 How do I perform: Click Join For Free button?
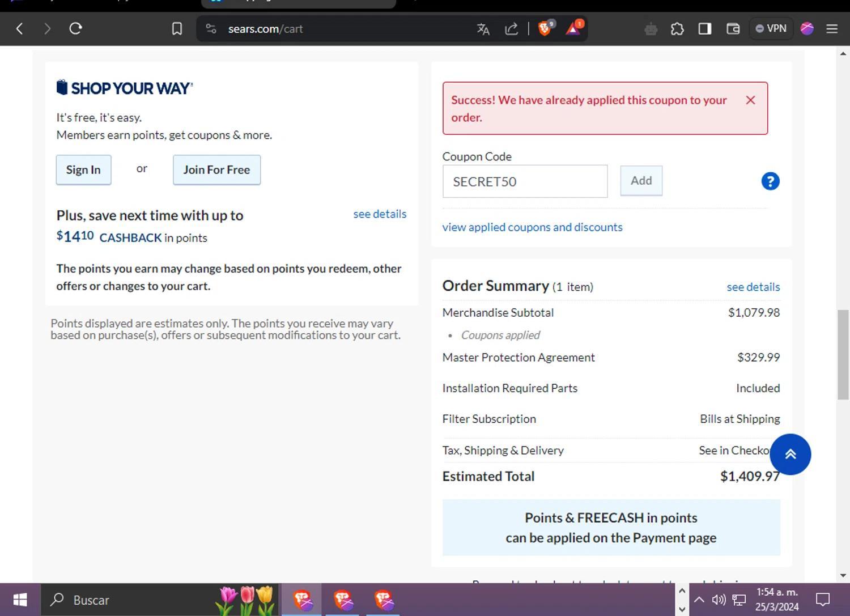(216, 169)
